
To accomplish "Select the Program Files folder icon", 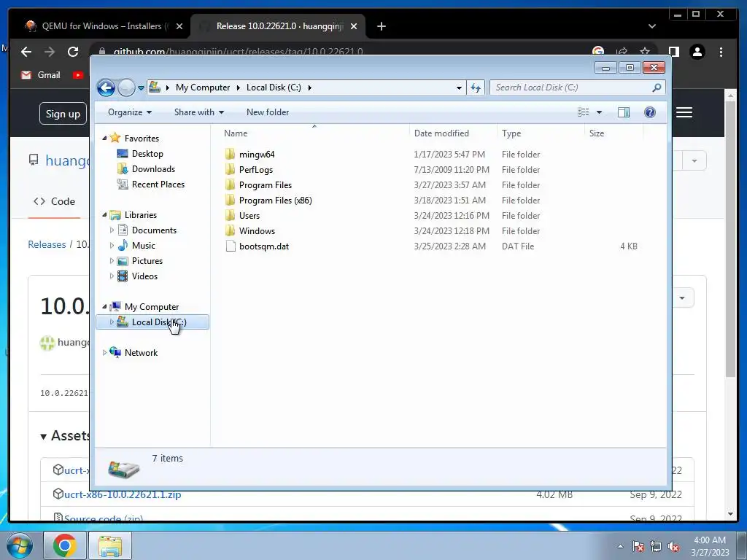I will click(230, 184).
